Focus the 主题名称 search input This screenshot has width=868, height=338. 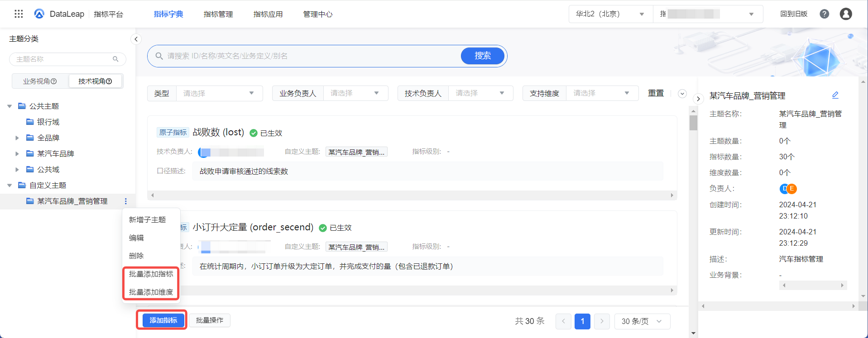(67, 59)
